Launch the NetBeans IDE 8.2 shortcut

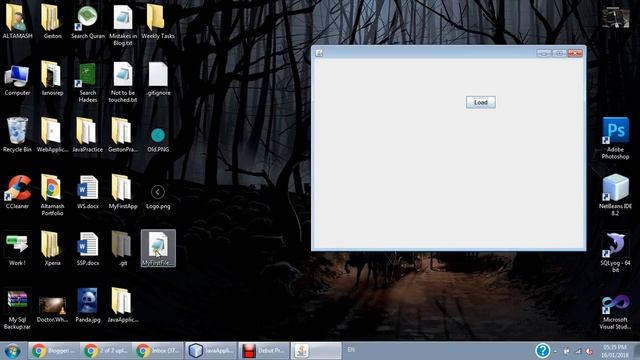616,195
